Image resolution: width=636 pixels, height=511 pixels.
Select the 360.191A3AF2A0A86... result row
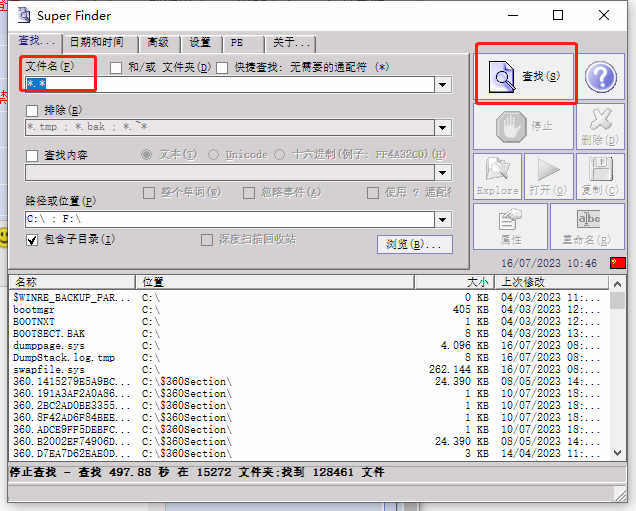click(x=309, y=394)
